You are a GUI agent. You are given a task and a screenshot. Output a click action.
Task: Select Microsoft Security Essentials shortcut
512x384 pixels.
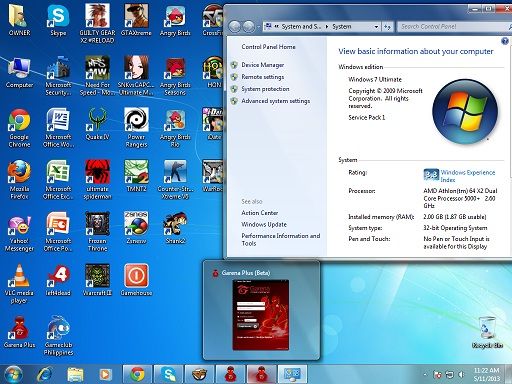(x=58, y=76)
